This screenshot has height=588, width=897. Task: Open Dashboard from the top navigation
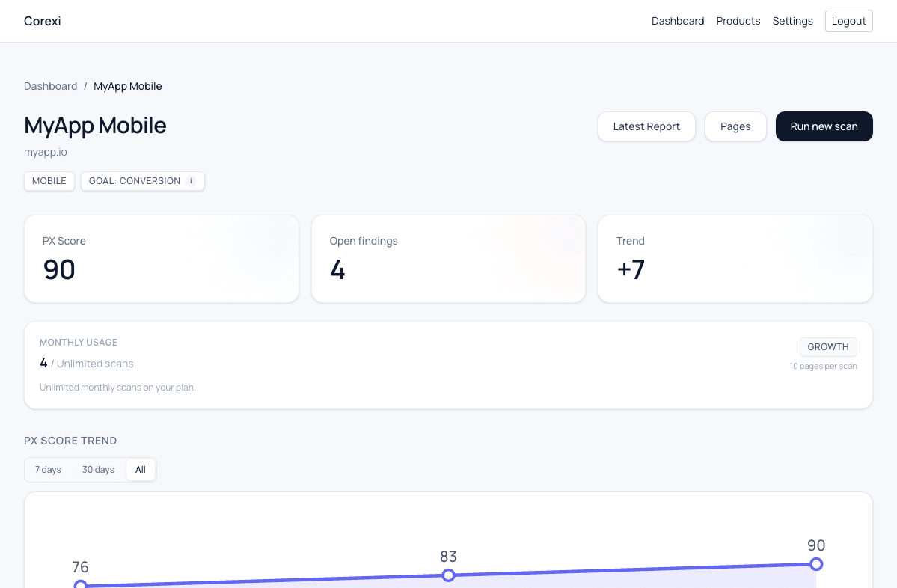(677, 21)
